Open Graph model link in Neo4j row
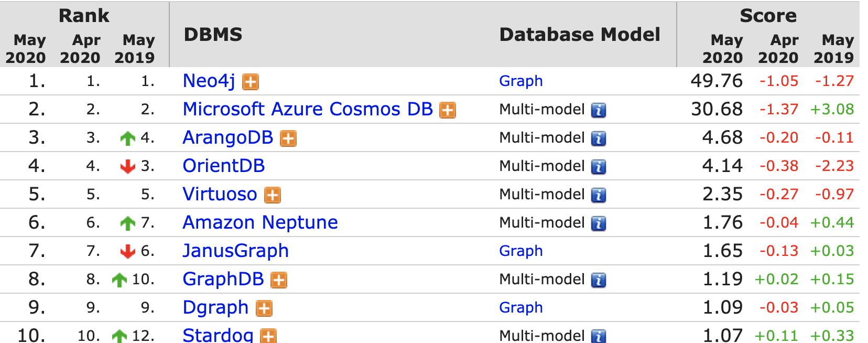Viewport: 868px width, 343px height. tap(521, 81)
